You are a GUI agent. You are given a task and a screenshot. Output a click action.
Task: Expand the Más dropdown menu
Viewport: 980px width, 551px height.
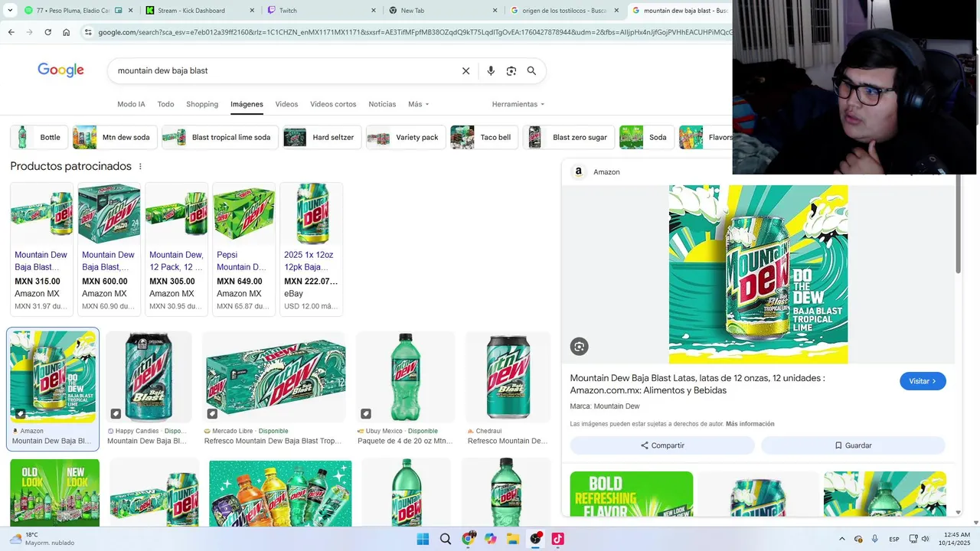coord(419,104)
